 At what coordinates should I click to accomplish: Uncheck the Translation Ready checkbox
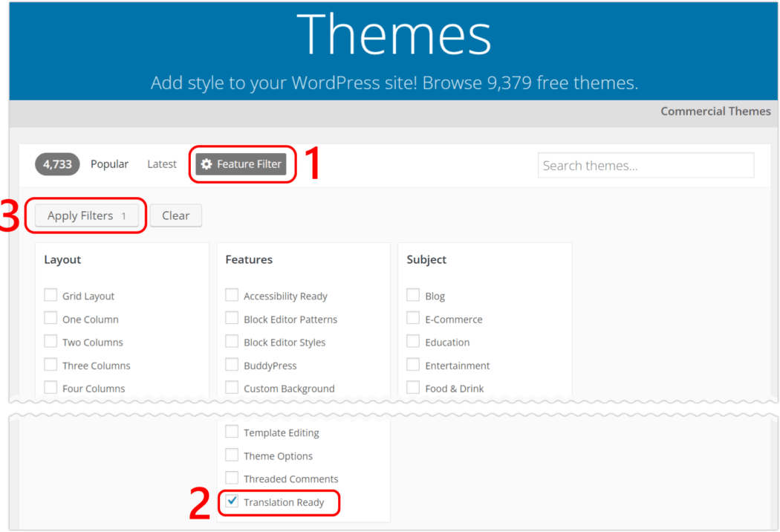[232, 501]
